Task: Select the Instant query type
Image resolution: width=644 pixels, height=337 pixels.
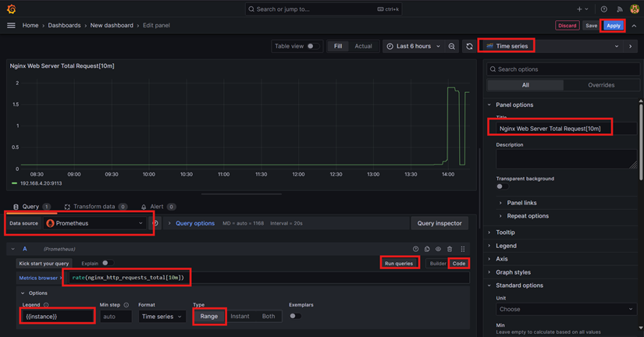Action: pyautogui.click(x=240, y=317)
